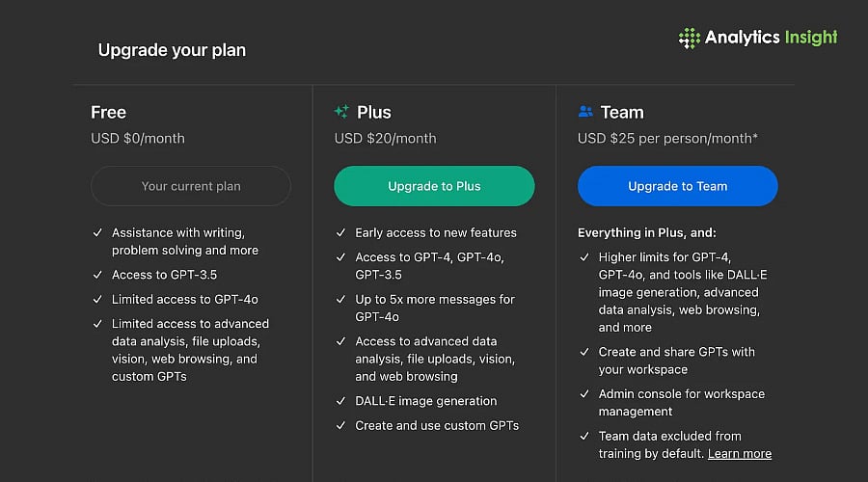Select the Plus plan title text
This screenshot has width=868, height=482.
click(374, 112)
